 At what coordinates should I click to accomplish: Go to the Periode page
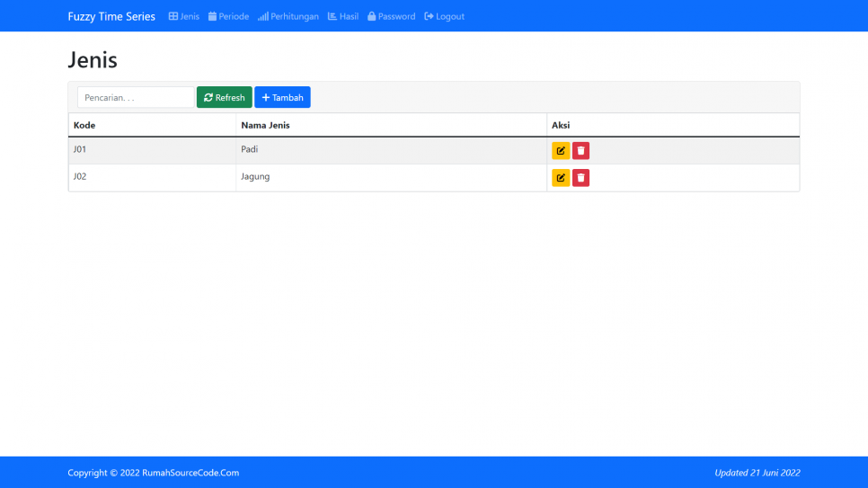click(x=228, y=16)
